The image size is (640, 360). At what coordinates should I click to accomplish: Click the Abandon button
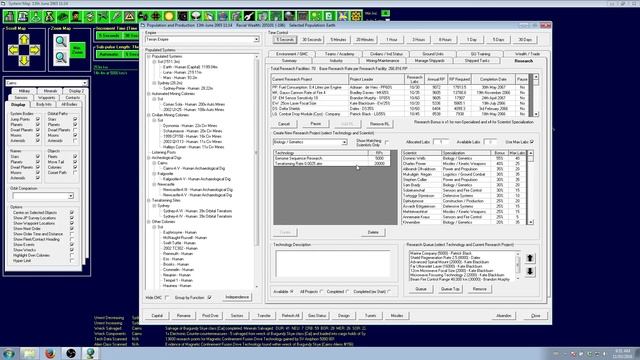[503, 316]
